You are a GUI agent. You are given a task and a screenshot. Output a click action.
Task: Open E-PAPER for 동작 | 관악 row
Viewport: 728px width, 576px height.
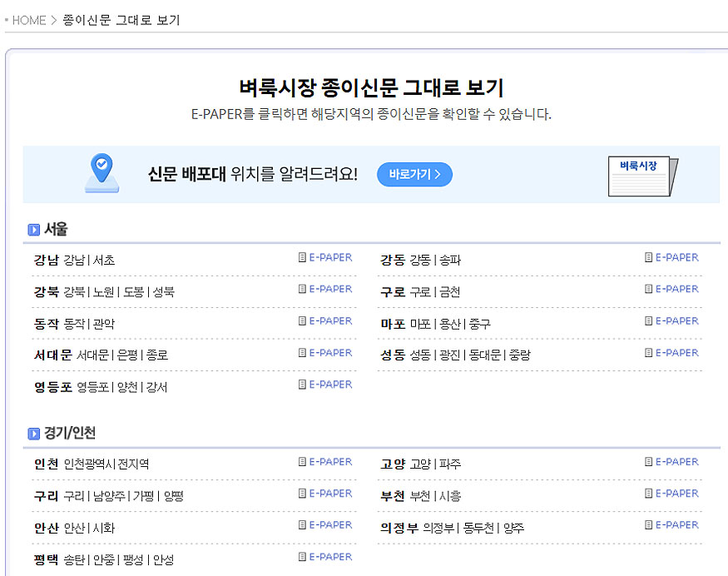pyautogui.click(x=325, y=321)
